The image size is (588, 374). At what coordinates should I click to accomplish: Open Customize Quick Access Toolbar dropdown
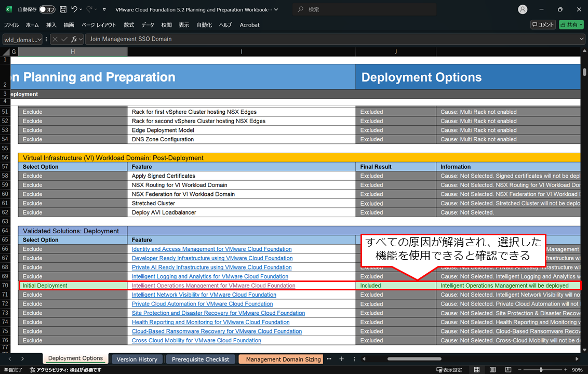coord(104,9)
